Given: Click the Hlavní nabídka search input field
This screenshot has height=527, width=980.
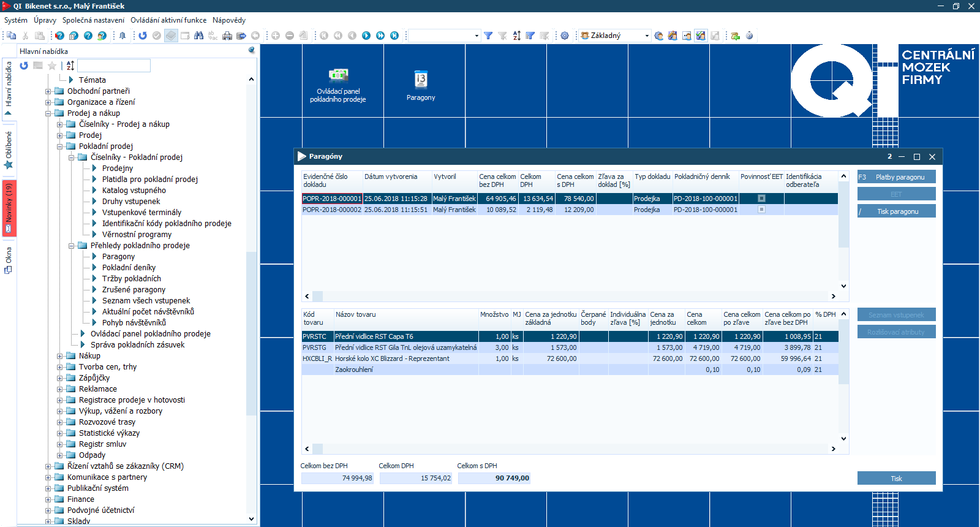Looking at the screenshot, I should coord(114,66).
